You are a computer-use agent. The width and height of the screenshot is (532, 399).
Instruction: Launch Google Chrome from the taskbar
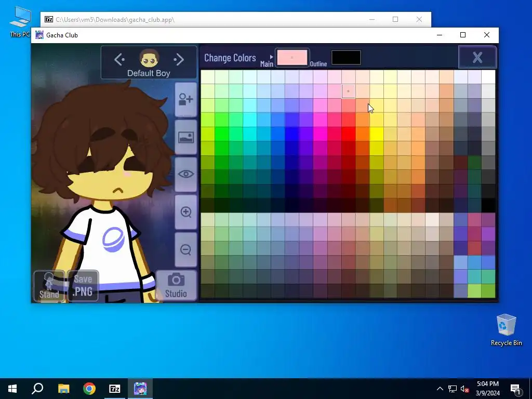click(89, 389)
